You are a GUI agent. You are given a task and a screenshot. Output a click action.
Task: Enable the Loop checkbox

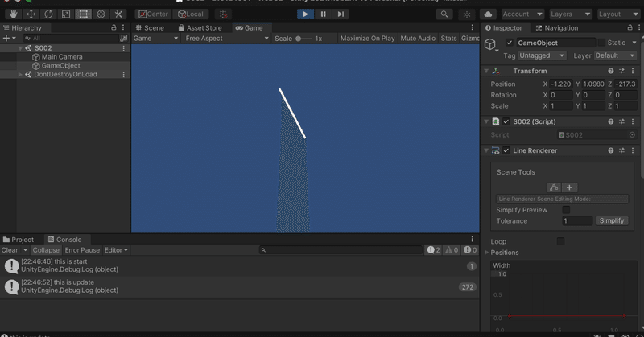560,241
